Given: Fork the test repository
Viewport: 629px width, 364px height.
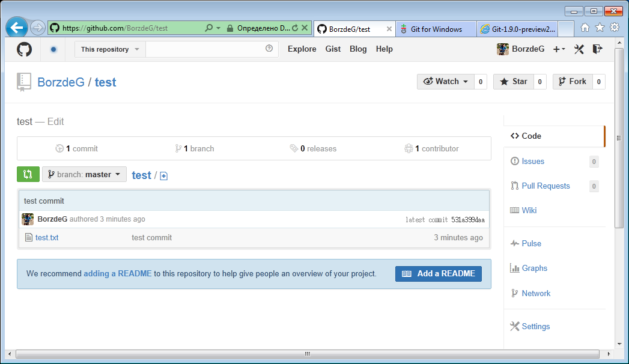Looking at the screenshot, I should [x=573, y=82].
